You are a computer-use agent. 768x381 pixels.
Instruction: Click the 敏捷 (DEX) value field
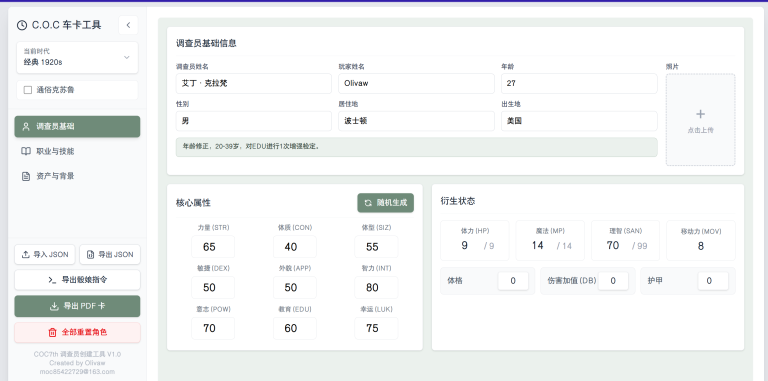point(213,287)
